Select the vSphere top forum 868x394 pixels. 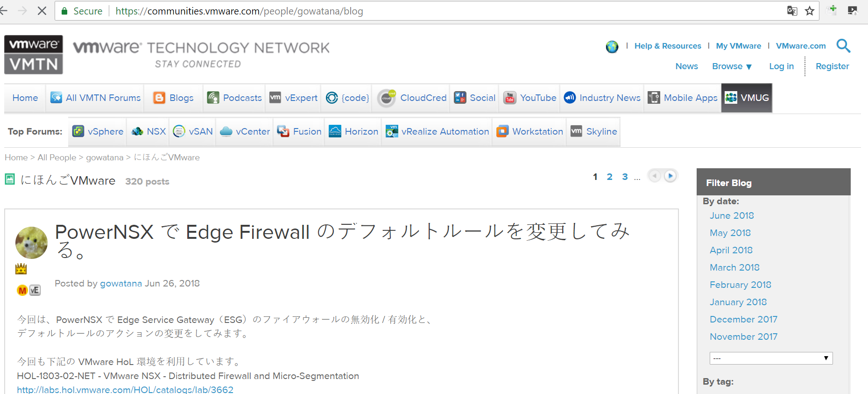[98, 131]
